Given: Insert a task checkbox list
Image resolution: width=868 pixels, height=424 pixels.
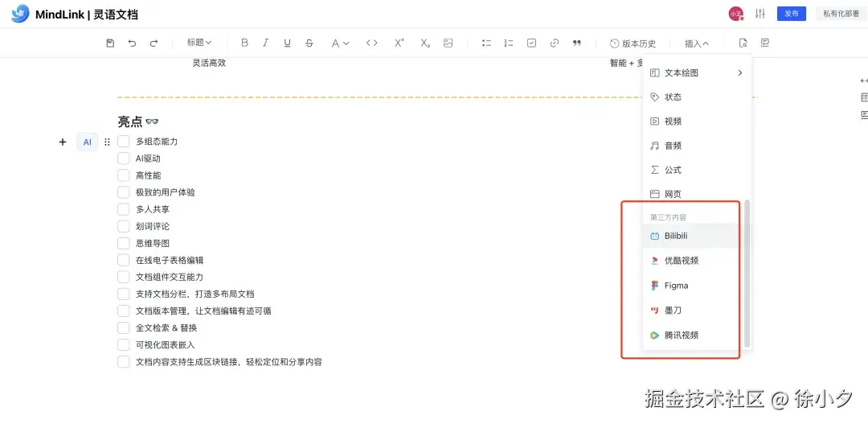Looking at the screenshot, I should pyautogui.click(x=531, y=43).
